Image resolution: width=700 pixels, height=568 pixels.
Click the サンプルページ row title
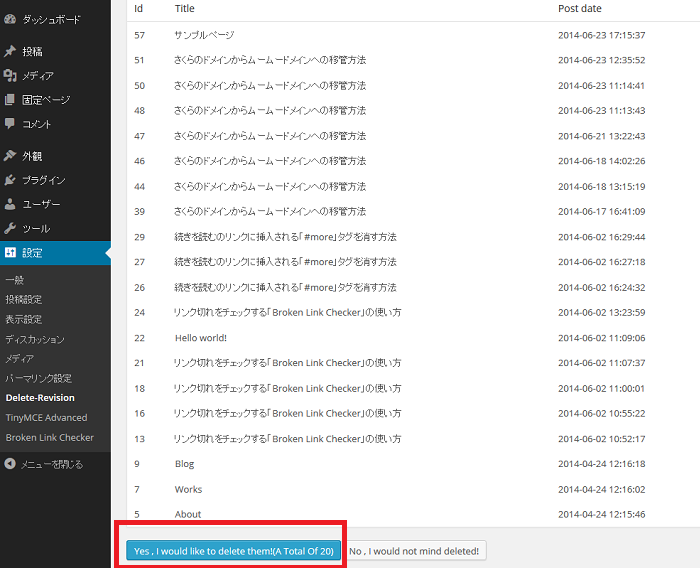coord(204,35)
